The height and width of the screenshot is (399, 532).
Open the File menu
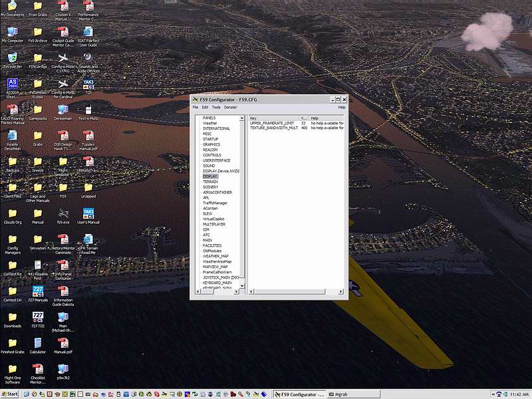196,107
